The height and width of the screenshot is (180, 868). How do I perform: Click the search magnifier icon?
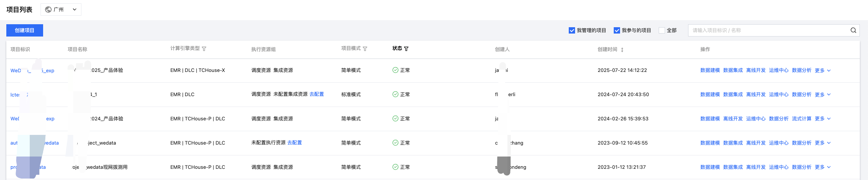coord(853,30)
